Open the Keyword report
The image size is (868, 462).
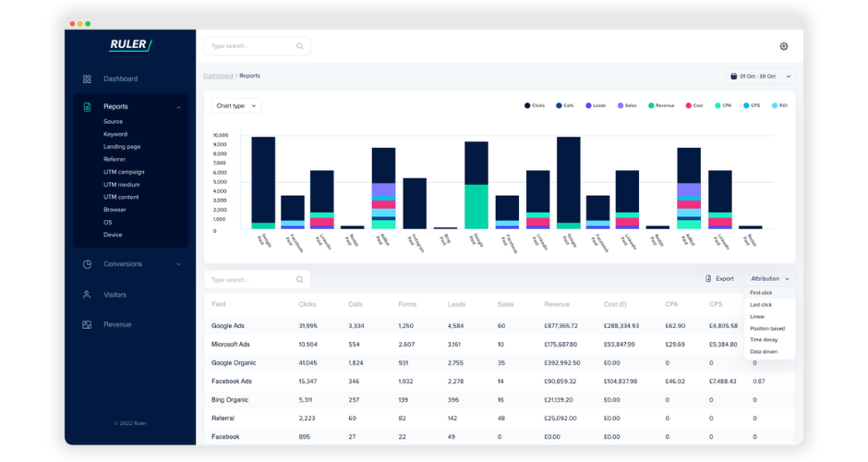pos(115,134)
